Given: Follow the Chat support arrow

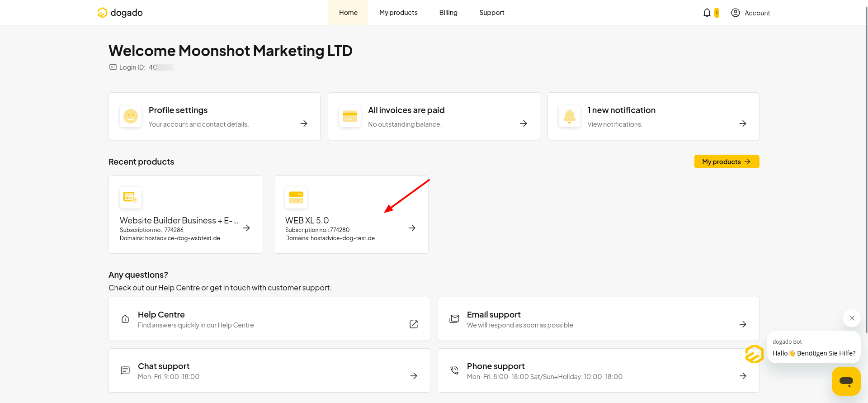Looking at the screenshot, I should (x=414, y=376).
